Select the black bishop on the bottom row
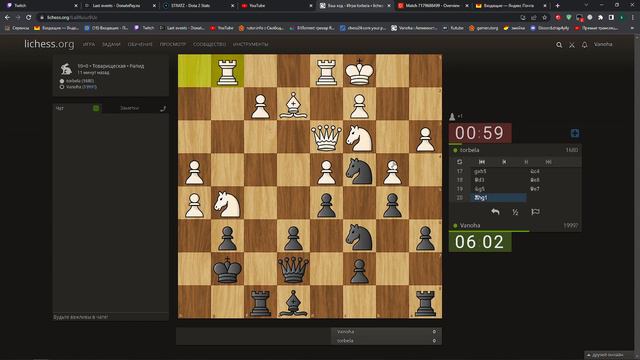This screenshot has width=640, height=360. (x=293, y=302)
